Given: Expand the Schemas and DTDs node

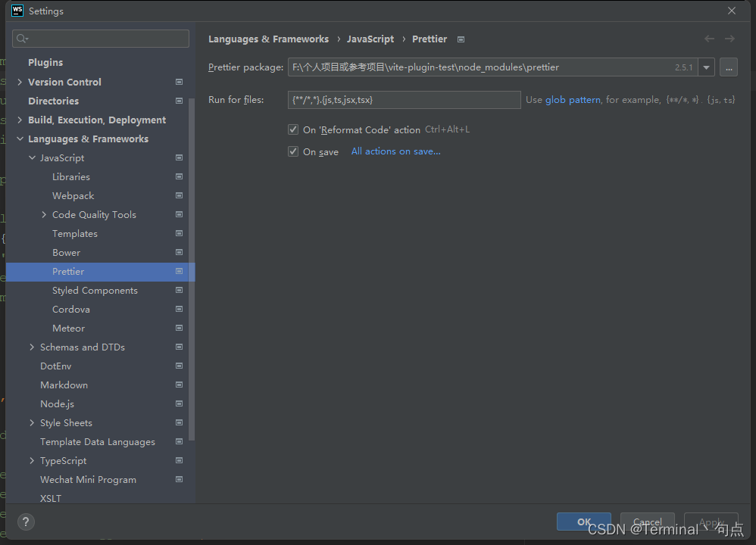Looking at the screenshot, I should point(32,347).
